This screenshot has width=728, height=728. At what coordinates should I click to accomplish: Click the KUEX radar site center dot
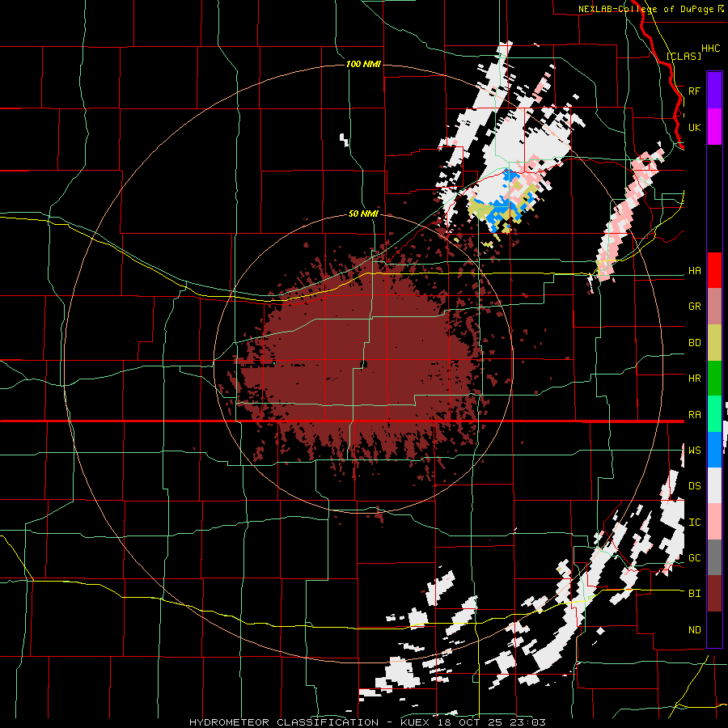(363, 365)
